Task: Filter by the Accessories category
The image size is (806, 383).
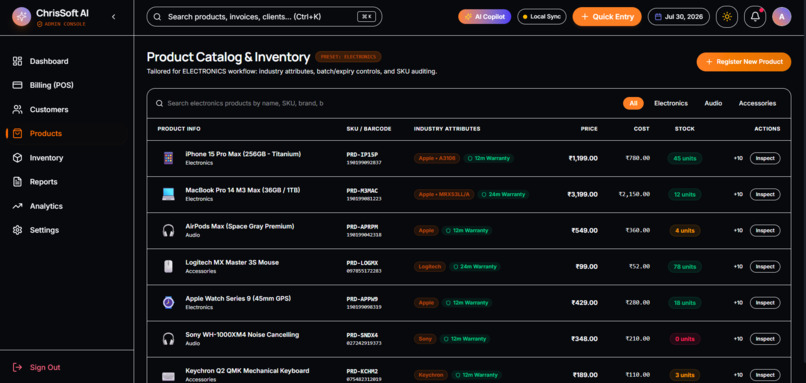Action: pos(757,103)
